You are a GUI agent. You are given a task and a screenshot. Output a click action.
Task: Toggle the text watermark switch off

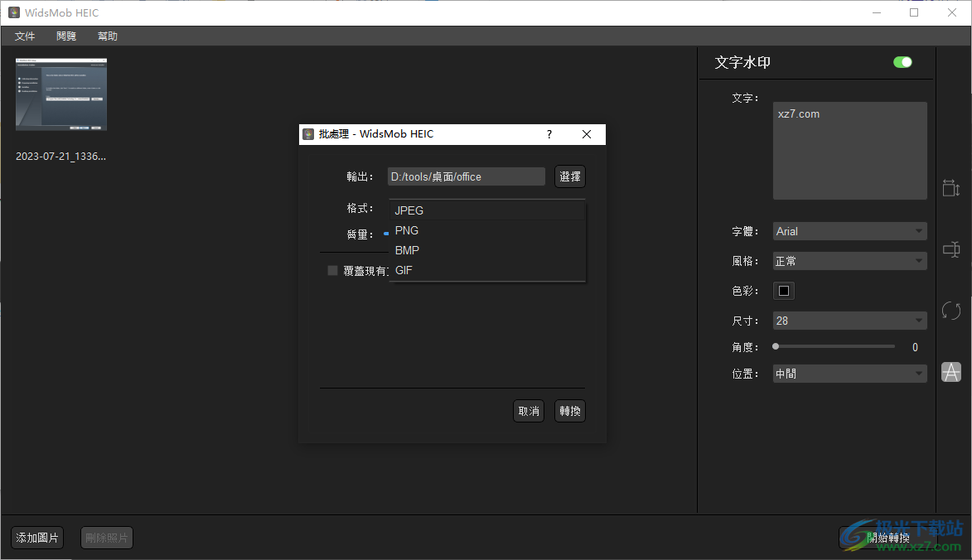902,62
